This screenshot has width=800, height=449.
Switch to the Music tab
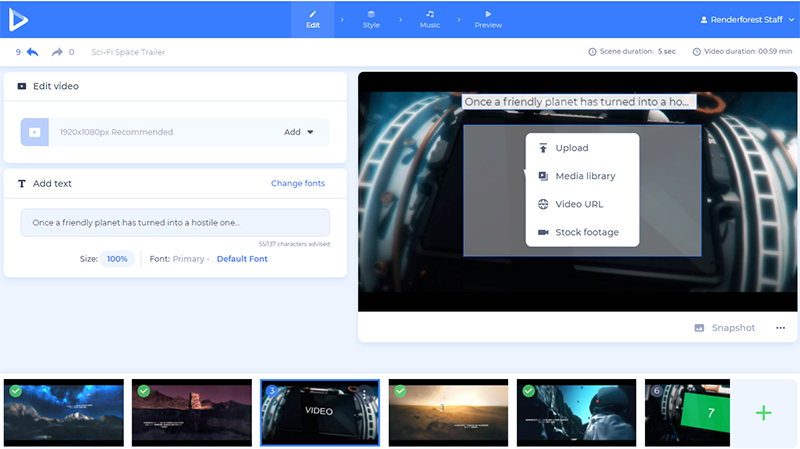430,19
